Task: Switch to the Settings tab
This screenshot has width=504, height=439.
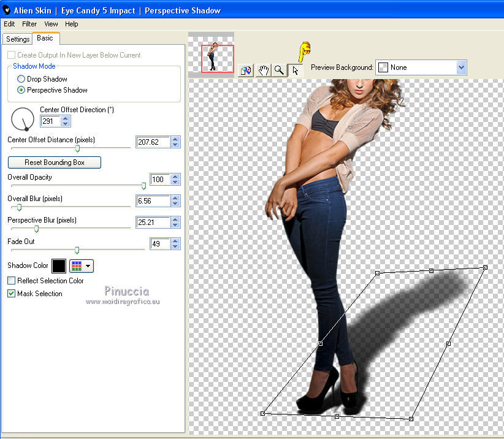Action: [x=18, y=39]
